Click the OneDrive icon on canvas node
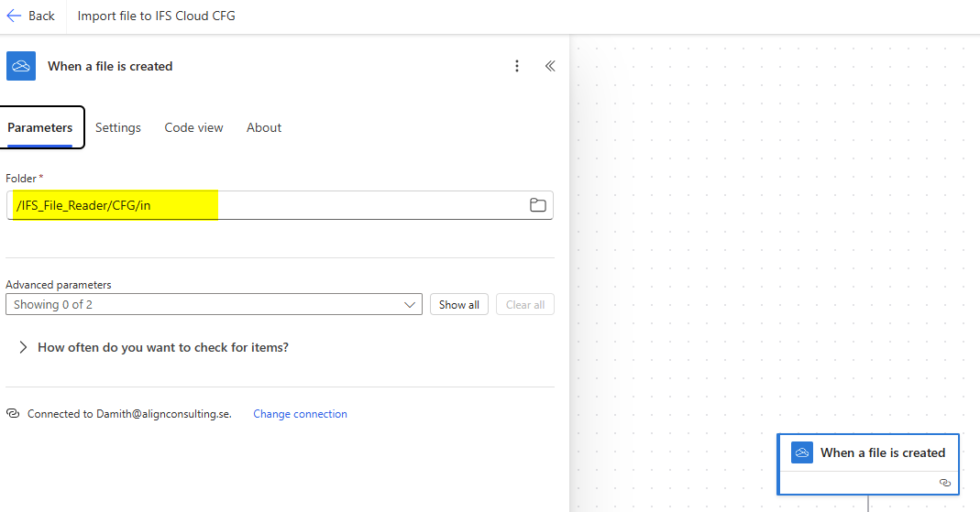The height and width of the screenshot is (512, 980). 802,452
